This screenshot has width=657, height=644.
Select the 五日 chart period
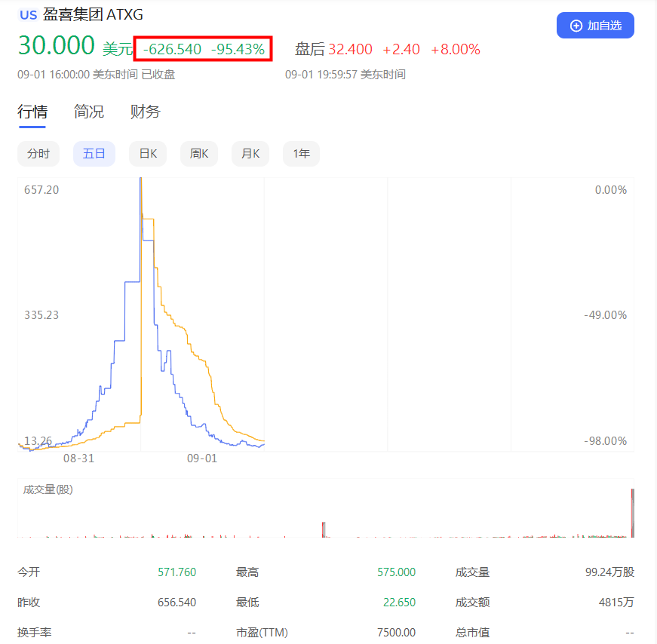click(94, 154)
